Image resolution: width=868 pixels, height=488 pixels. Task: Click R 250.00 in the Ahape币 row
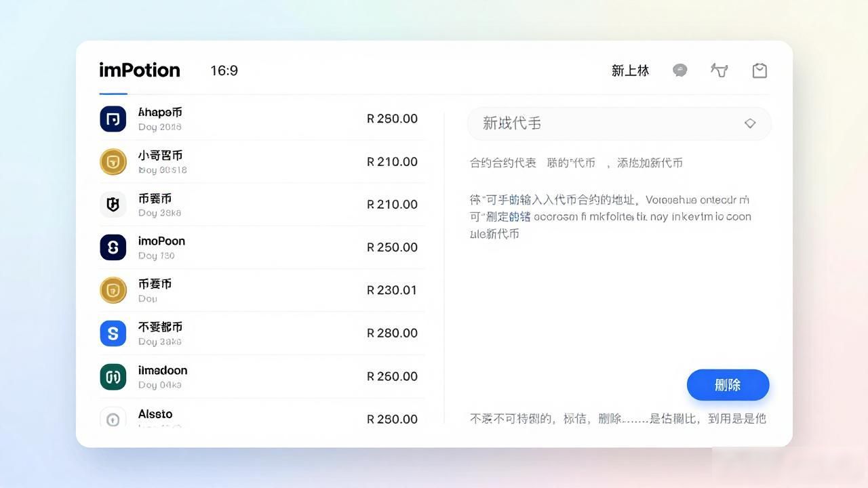[x=392, y=119]
